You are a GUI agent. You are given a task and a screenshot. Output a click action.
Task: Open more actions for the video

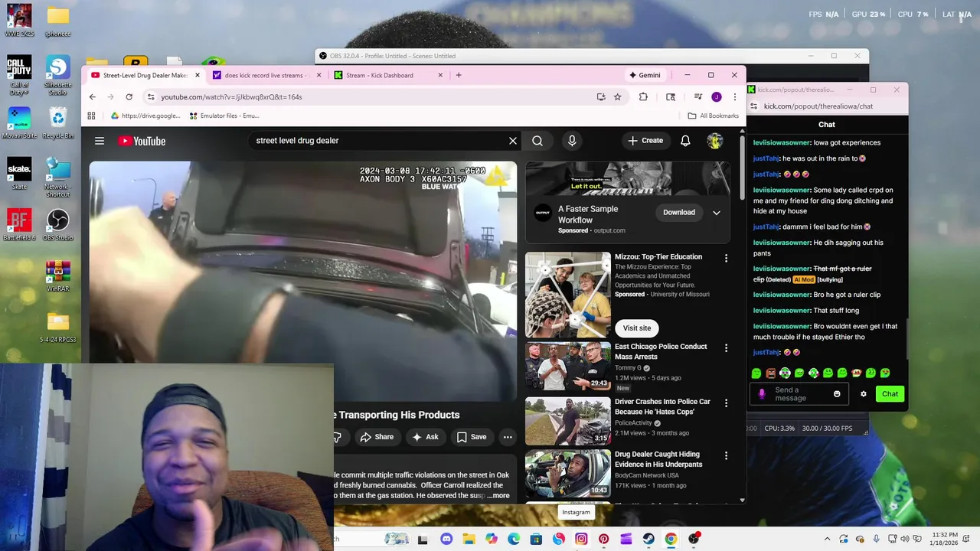click(507, 437)
